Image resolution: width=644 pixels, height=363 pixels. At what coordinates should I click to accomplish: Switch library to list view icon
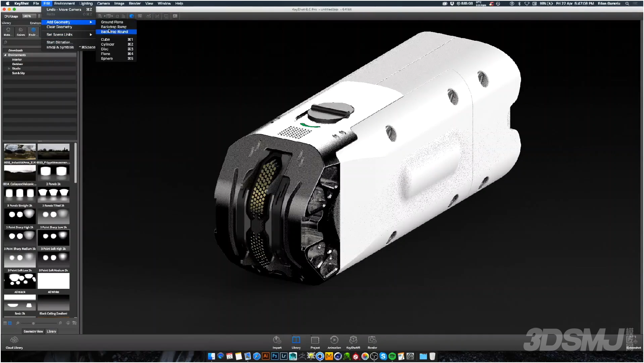click(x=5, y=323)
